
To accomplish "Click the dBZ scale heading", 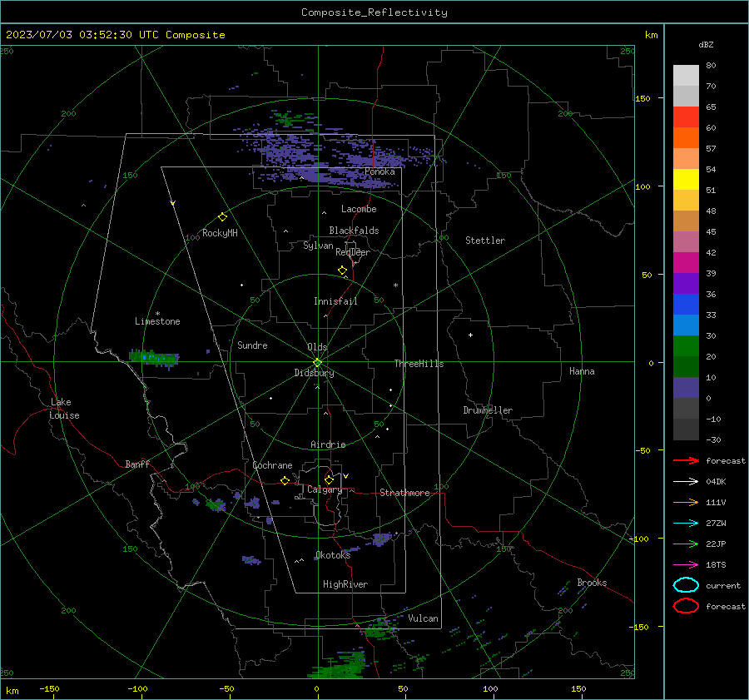I will coord(706,44).
